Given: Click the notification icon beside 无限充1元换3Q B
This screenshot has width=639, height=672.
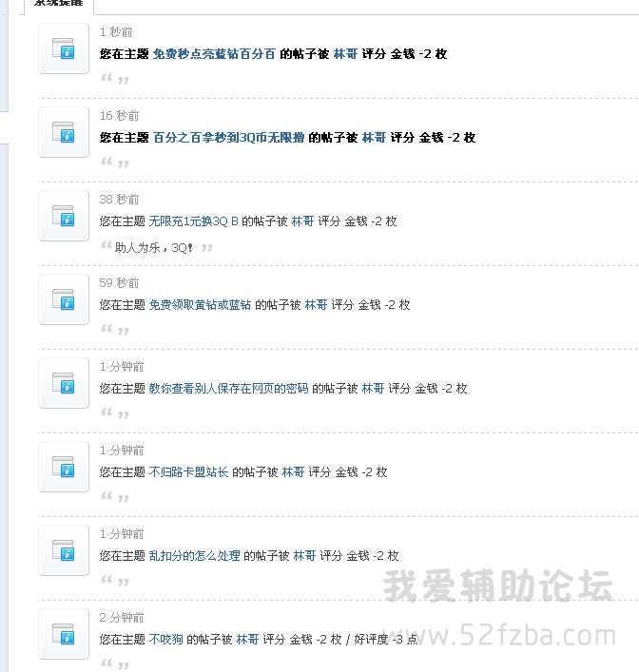Looking at the screenshot, I should (64, 216).
